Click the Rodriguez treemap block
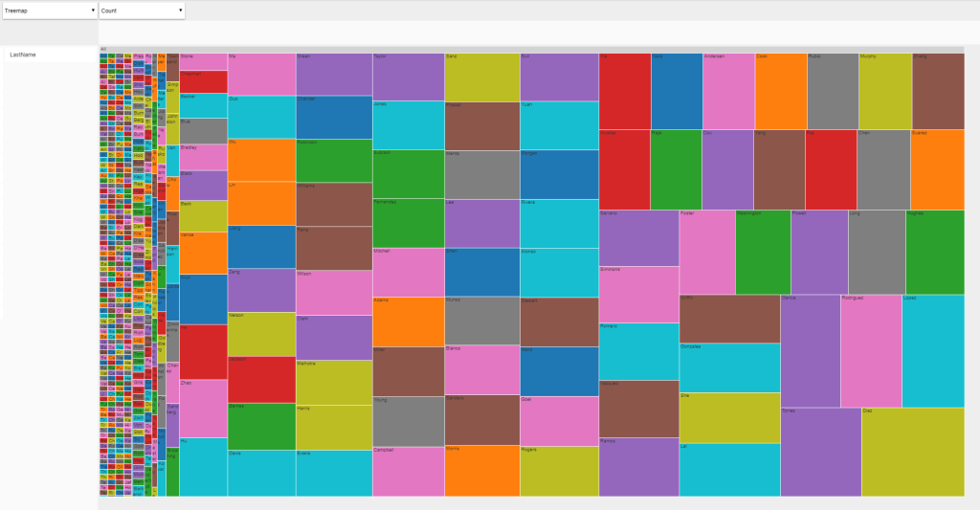 [x=870, y=350]
